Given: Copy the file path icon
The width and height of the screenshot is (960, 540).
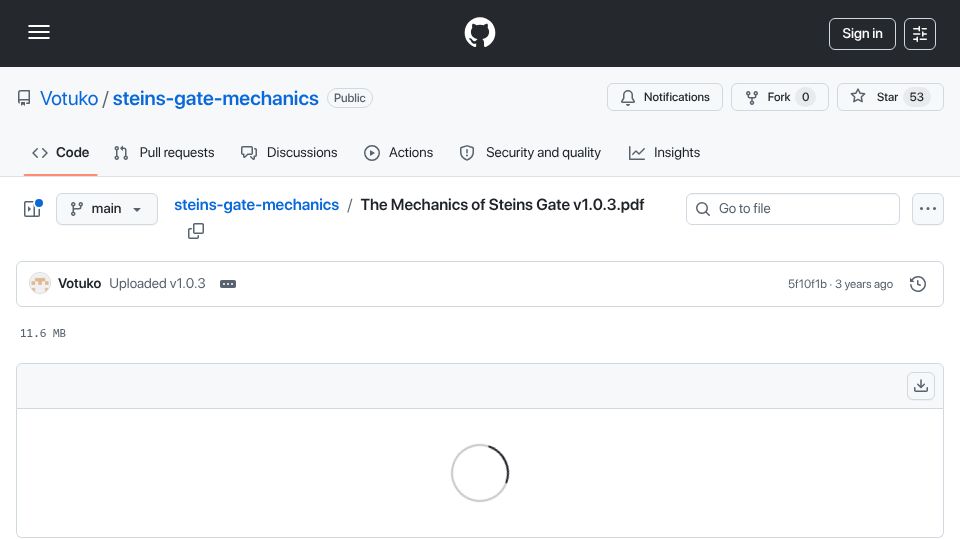Looking at the screenshot, I should pos(196,231).
